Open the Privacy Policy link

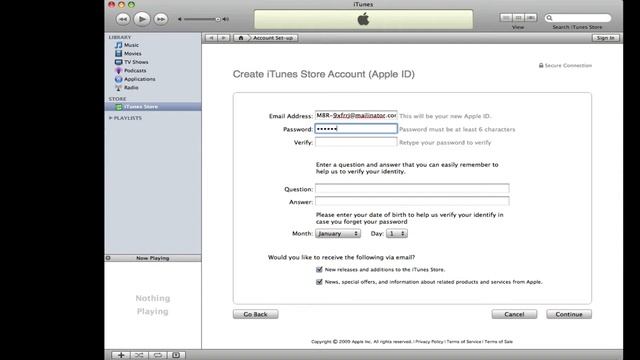coord(429,342)
